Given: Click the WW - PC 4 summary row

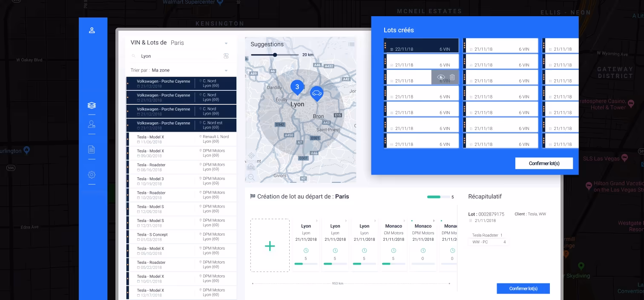Looking at the screenshot, I should click(489, 242).
